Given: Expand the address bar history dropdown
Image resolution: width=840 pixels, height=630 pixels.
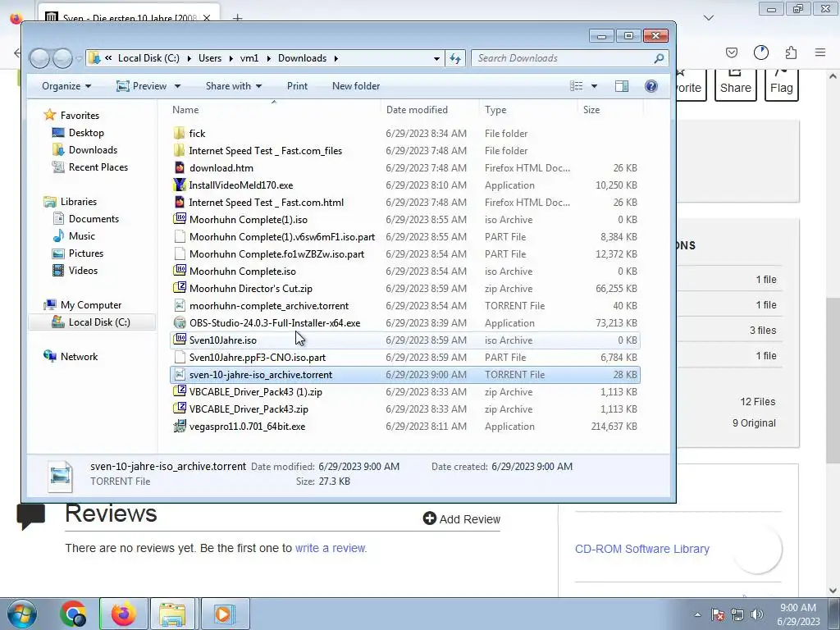Looking at the screenshot, I should click(436, 58).
